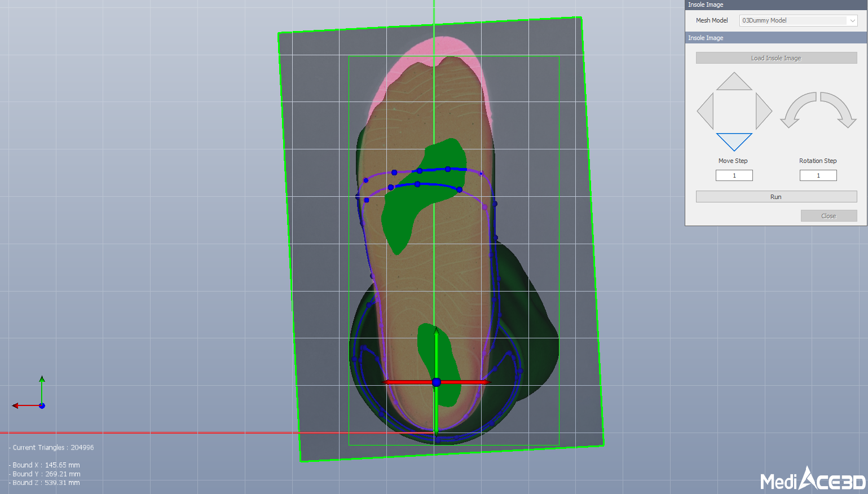Click the move down arrow

coord(734,140)
